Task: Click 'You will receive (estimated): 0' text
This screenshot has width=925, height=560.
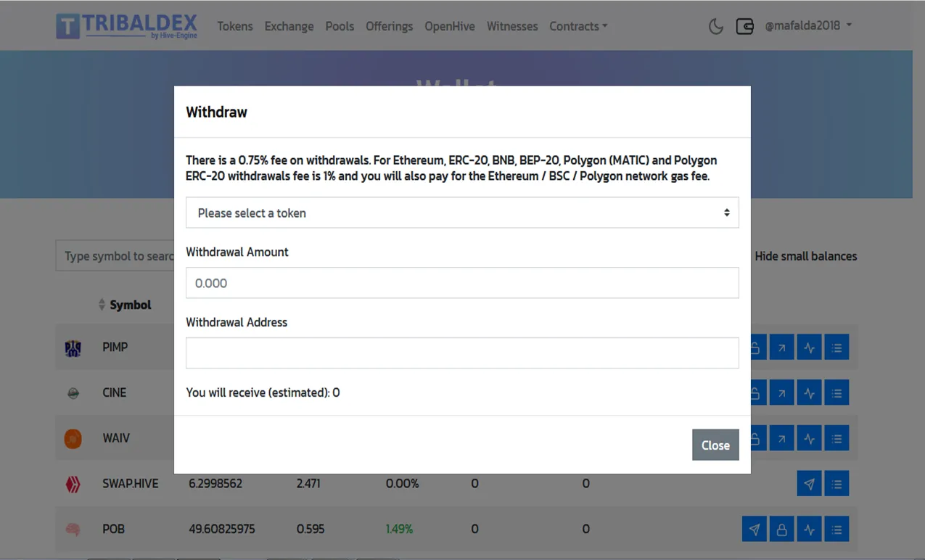Action: [x=263, y=392]
